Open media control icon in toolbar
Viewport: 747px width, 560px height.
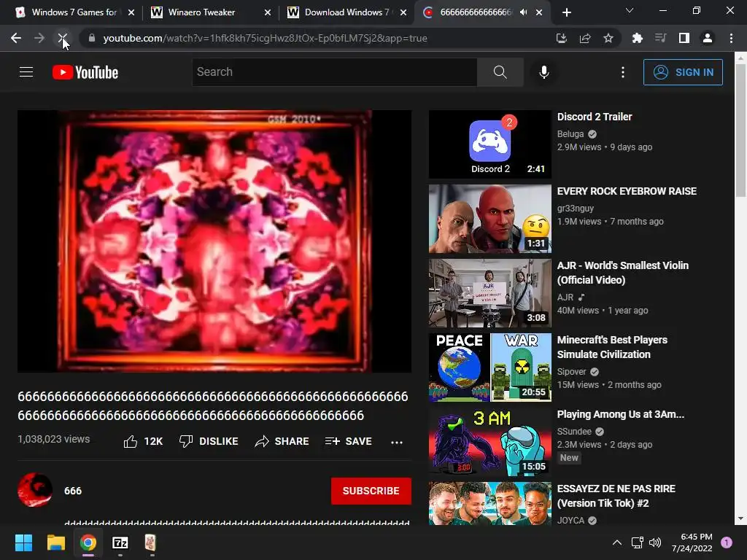coord(660,38)
